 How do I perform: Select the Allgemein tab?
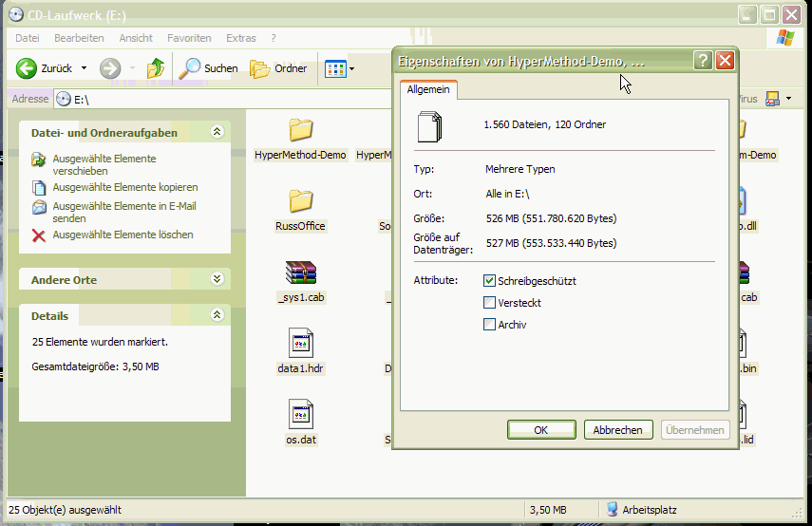coord(428,89)
